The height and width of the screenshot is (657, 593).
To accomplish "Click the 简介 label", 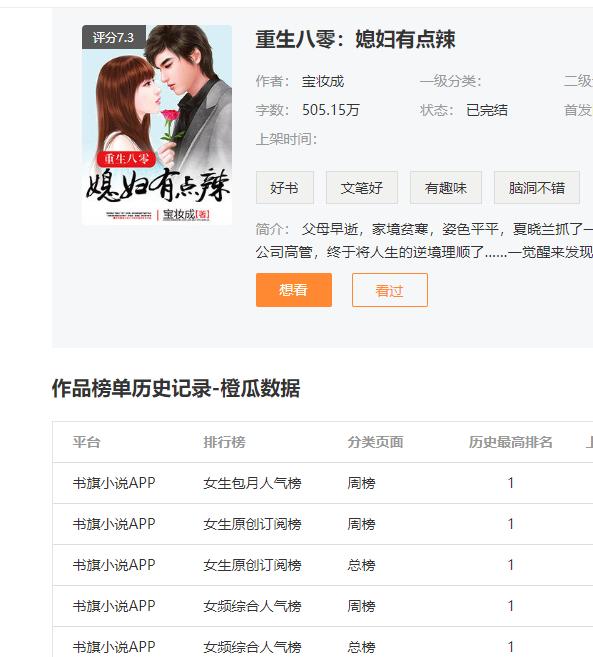I will tap(272, 229).
